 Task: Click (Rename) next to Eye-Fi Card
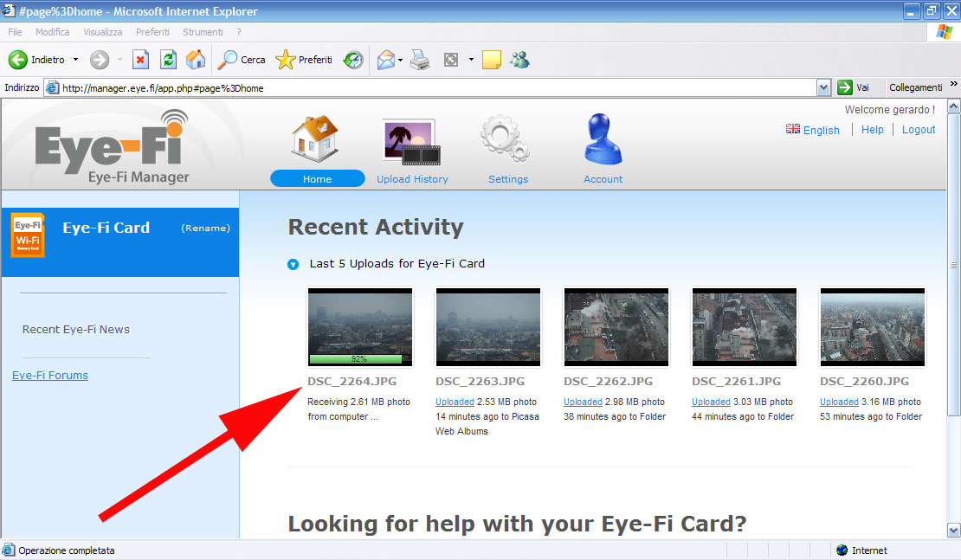pos(205,228)
